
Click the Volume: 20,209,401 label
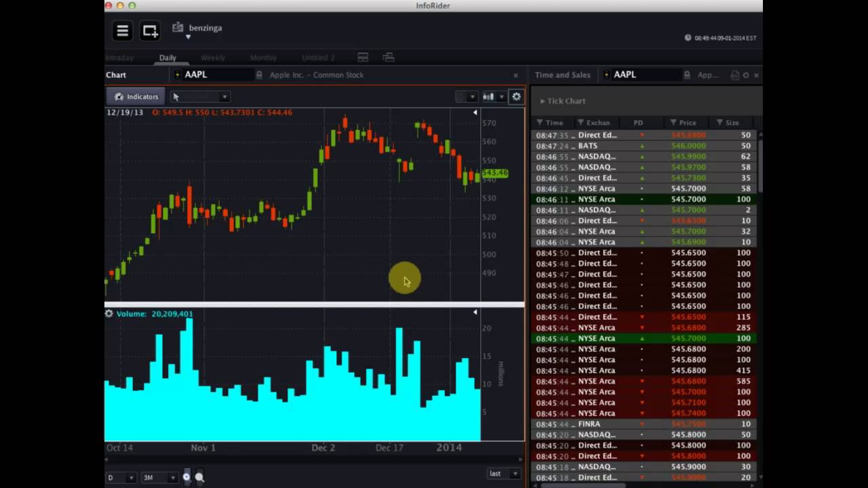(155, 314)
